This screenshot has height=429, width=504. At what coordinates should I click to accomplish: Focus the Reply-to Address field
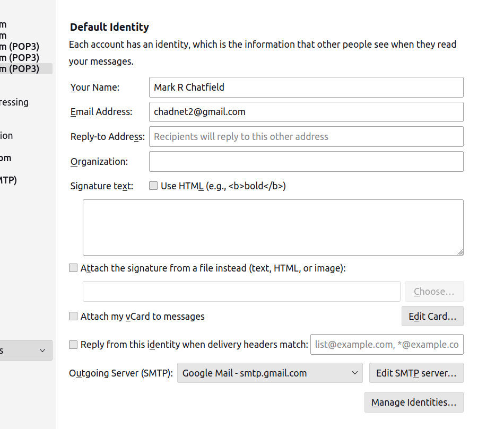pos(306,136)
